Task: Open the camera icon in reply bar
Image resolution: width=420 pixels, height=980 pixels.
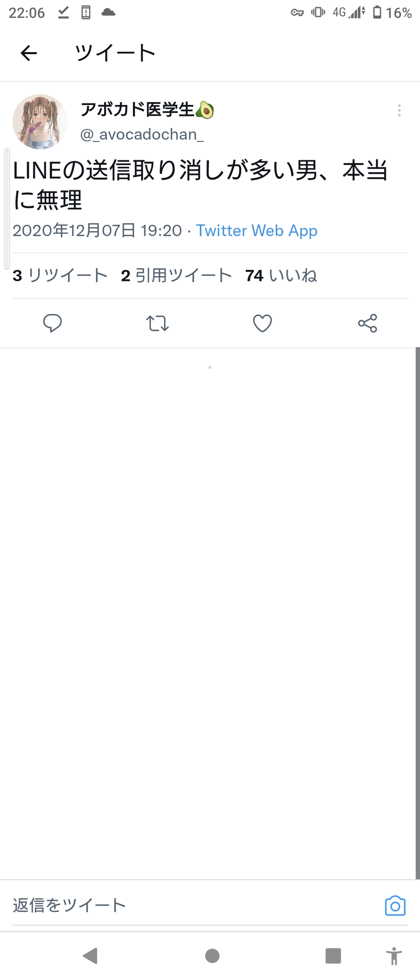Action: pyautogui.click(x=395, y=905)
